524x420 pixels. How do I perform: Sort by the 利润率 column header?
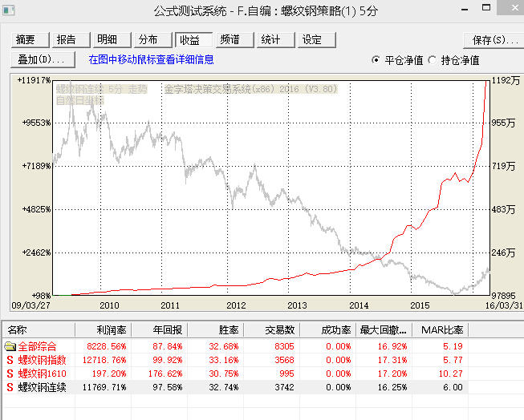[104, 330]
